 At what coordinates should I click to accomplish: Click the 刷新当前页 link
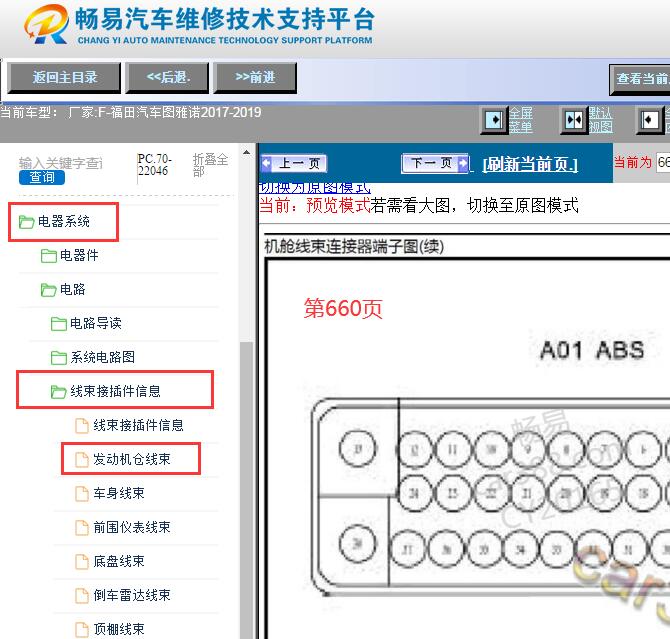pos(530,164)
